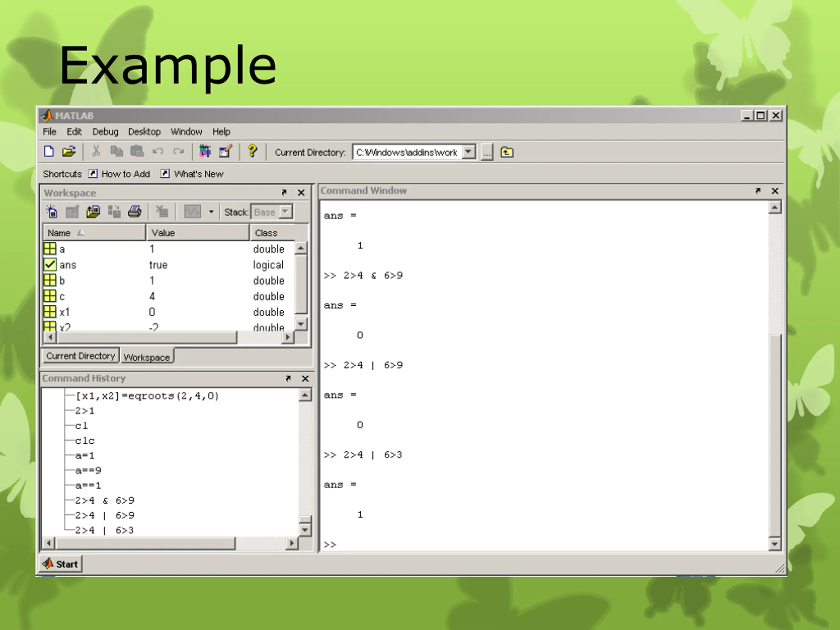
Task: Open the plot type dropdown arrow
Action: coord(211,212)
